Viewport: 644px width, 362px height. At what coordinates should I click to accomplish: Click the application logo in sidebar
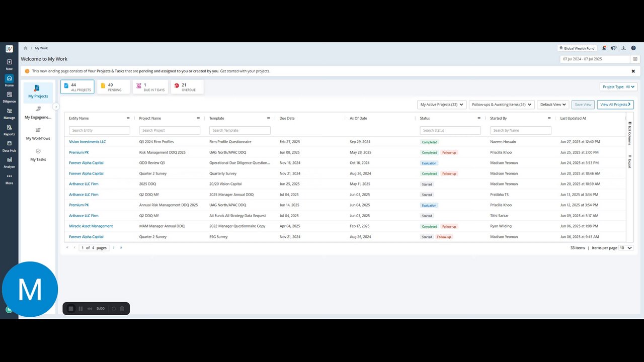9,49
